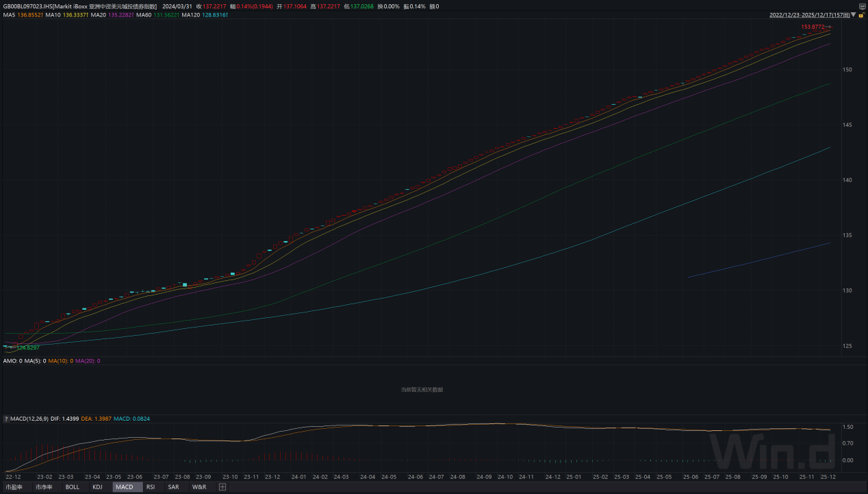Click the plus icon to add indicator
Viewport: 868px width, 494px height.
click(x=222, y=487)
